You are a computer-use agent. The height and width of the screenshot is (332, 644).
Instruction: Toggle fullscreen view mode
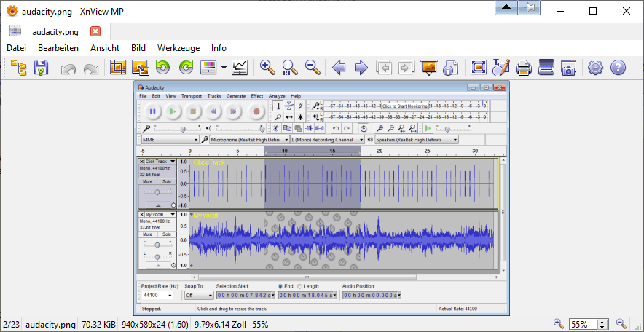pos(478,68)
